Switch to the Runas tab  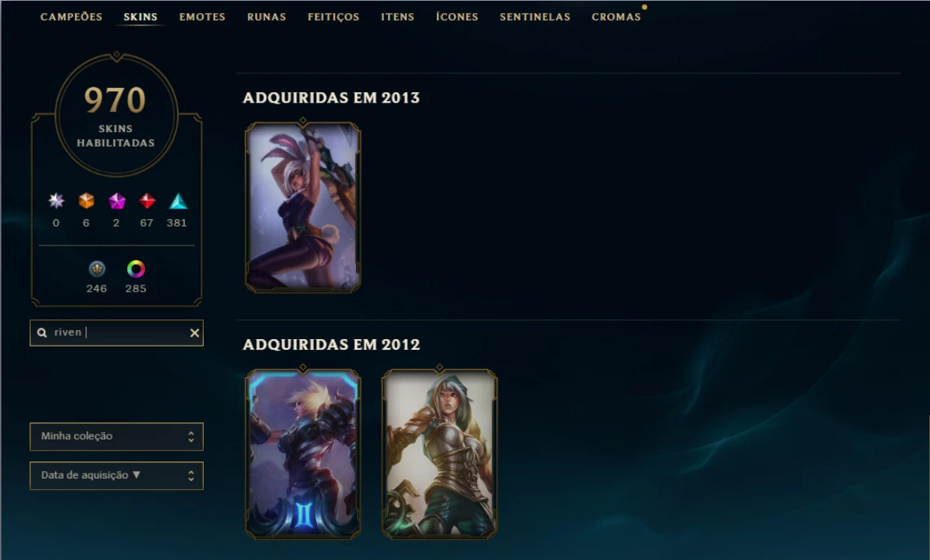pyautogui.click(x=267, y=17)
